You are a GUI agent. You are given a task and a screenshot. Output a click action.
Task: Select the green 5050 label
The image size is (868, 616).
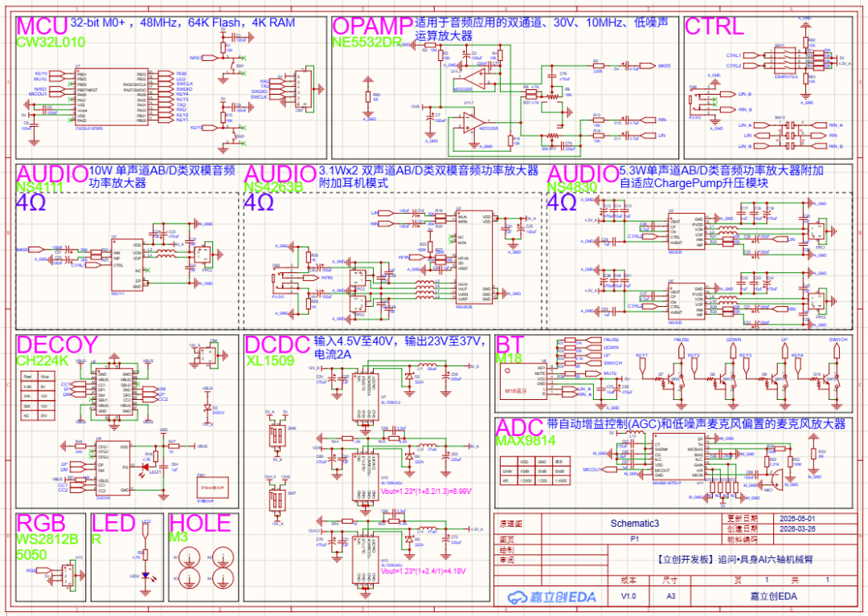coord(31,554)
